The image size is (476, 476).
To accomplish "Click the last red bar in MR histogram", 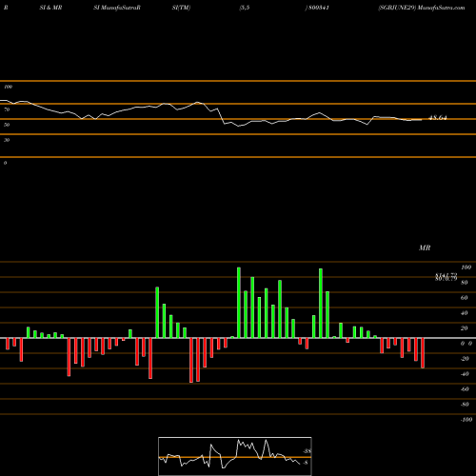I will coord(423,353).
